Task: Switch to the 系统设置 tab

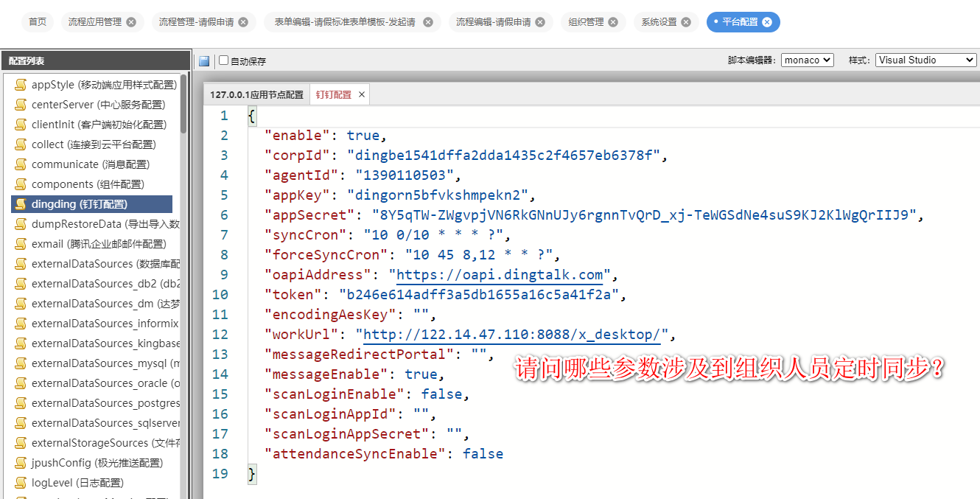Action: click(659, 22)
